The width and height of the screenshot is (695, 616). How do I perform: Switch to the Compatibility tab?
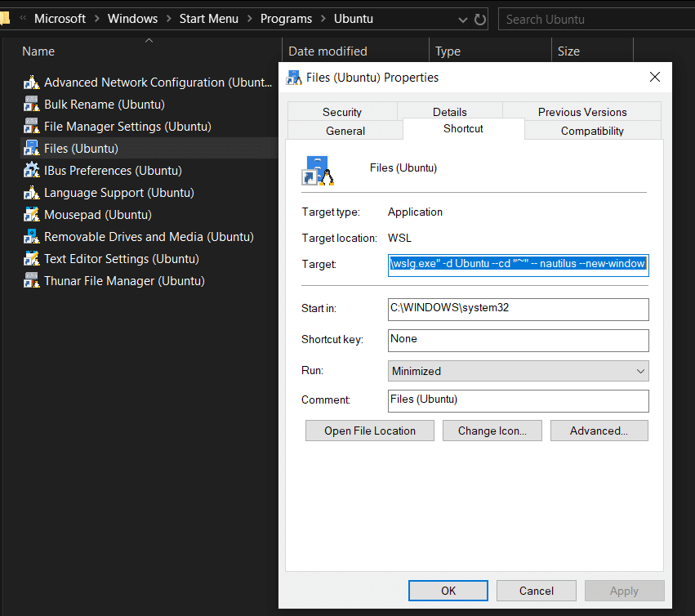tap(592, 131)
